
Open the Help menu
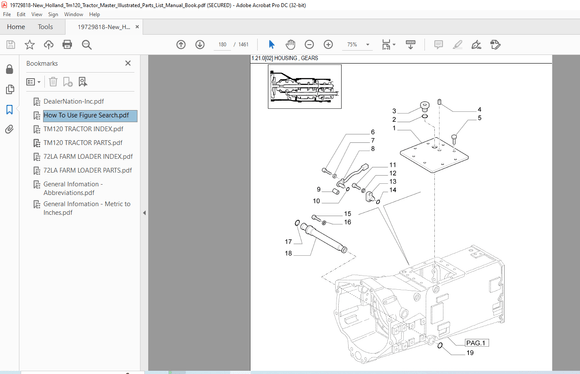click(94, 14)
